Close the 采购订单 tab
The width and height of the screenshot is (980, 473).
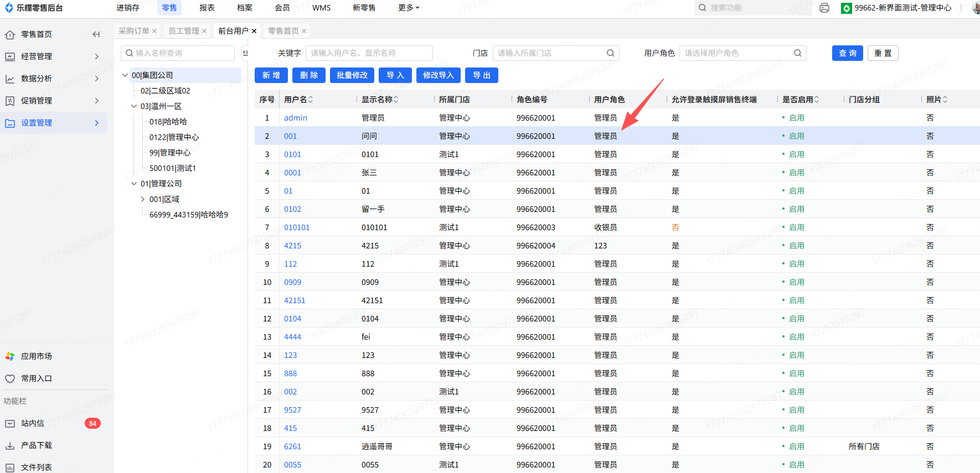(x=154, y=31)
